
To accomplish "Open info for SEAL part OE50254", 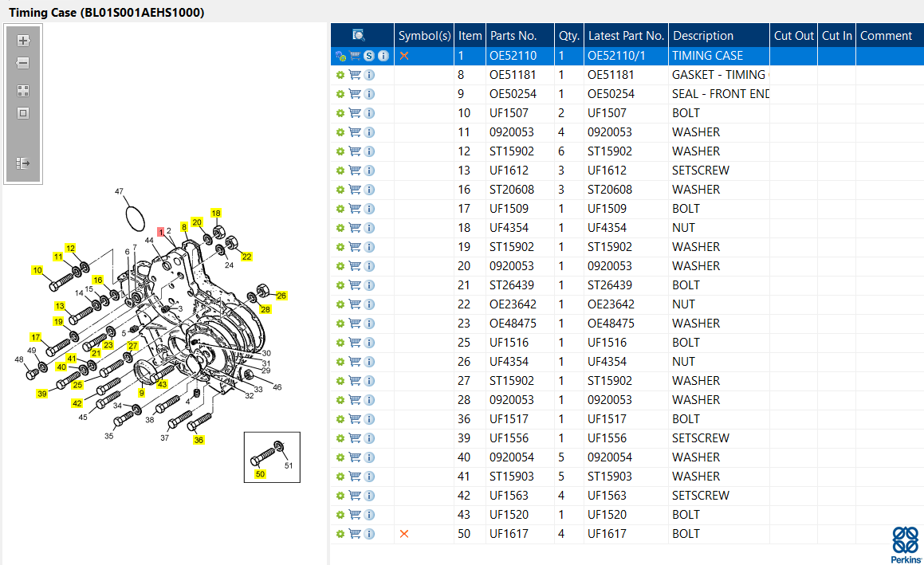I will point(369,94).
